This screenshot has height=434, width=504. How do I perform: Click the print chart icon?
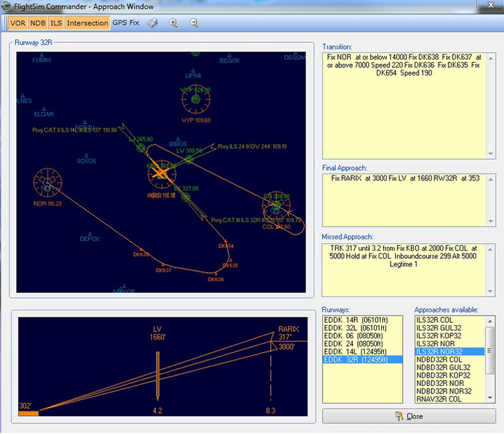coord(152,23)
